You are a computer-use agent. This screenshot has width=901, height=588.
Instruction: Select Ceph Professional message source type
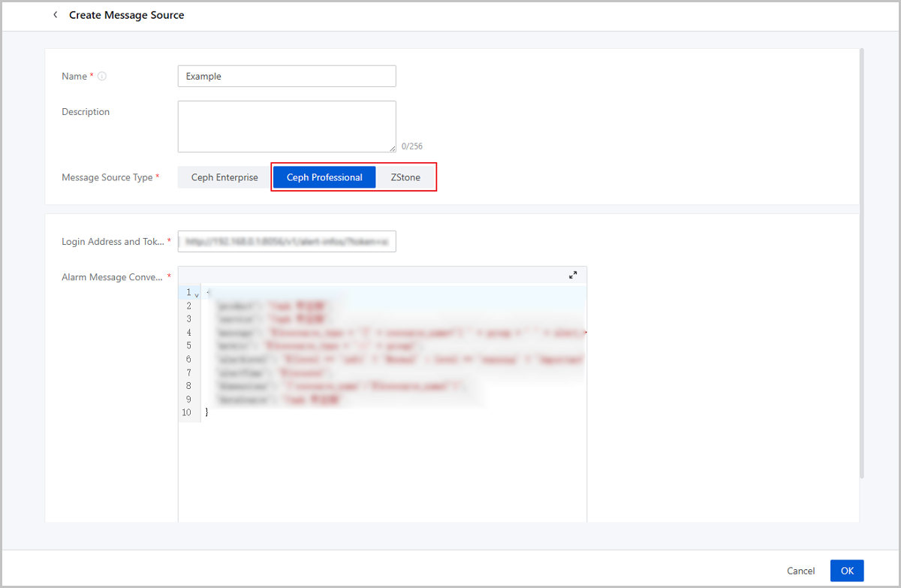pos(324,178)
